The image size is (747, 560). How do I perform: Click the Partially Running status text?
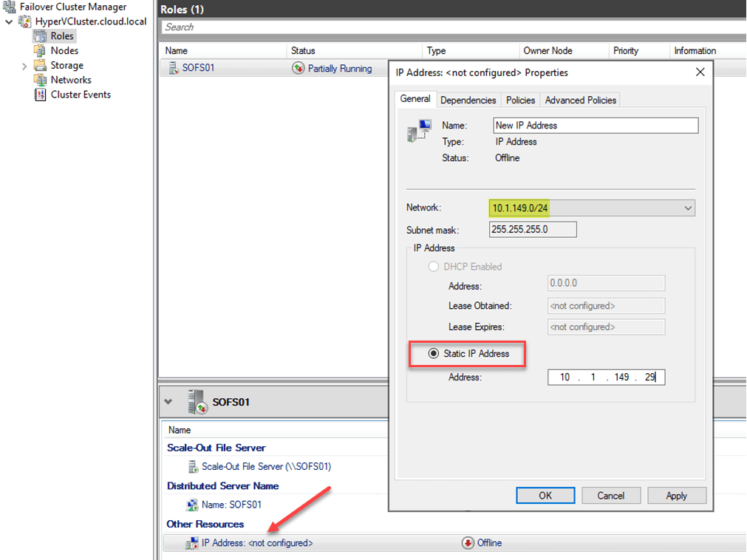(x=340, y=69)
